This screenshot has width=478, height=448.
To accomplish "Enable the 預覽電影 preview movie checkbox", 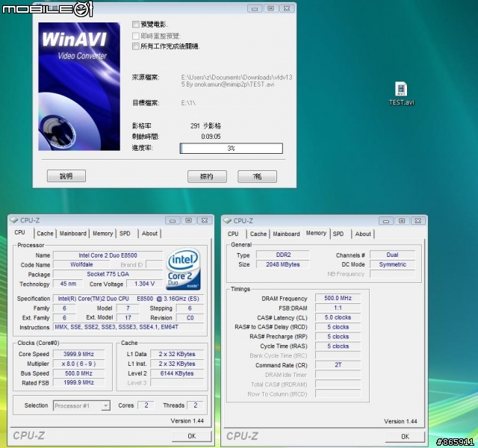I will (136, 24).
